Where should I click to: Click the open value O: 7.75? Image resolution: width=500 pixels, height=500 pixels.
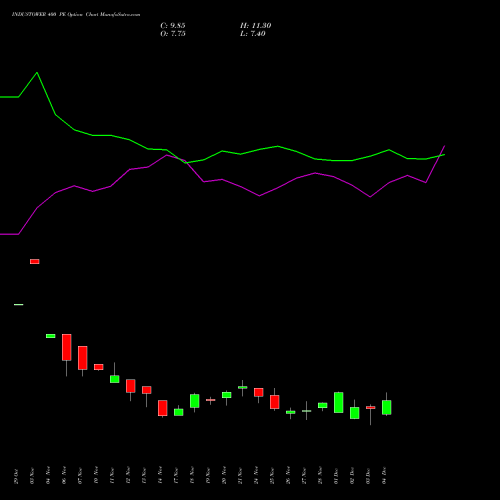(173, 34)
